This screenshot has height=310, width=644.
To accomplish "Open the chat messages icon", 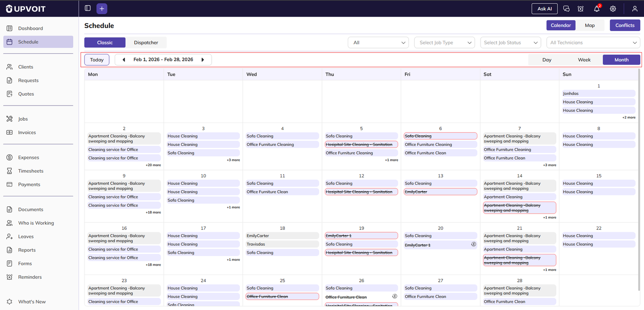I will pyautogui.click(x=566, y=8).
